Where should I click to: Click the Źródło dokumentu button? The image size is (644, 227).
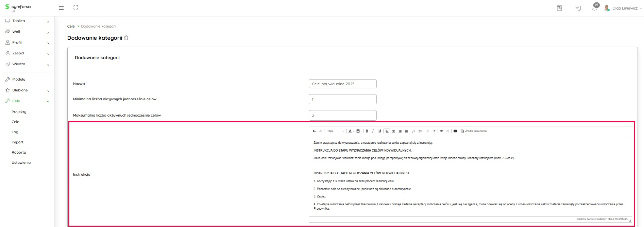pos(474,131)
